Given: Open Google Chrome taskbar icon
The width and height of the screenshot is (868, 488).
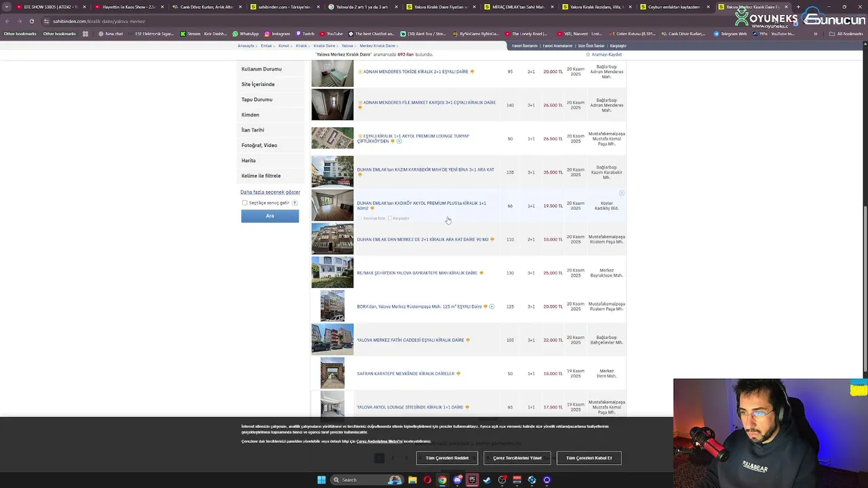Looking at the screenshot, I should click(x=442, y=480).
